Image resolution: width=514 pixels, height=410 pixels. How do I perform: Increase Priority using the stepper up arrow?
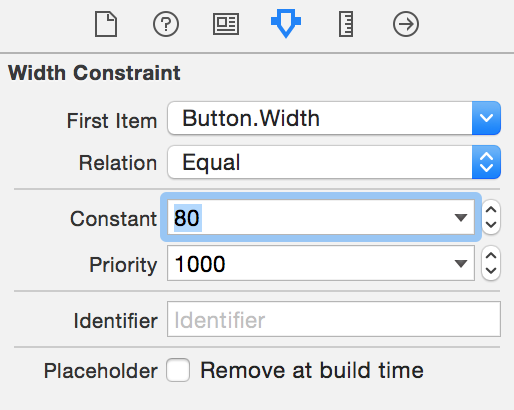click(491, 256)
